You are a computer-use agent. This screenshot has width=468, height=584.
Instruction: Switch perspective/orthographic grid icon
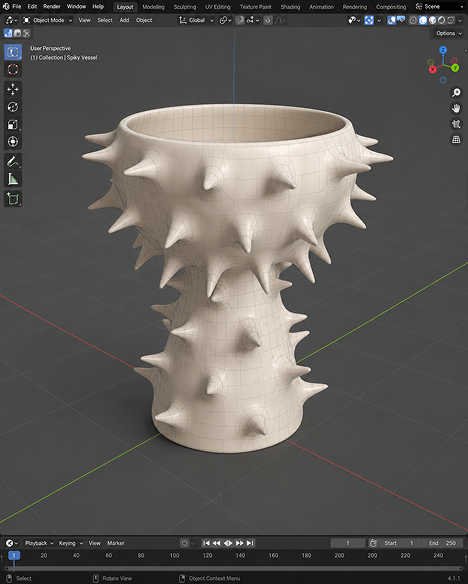[456, 139]
